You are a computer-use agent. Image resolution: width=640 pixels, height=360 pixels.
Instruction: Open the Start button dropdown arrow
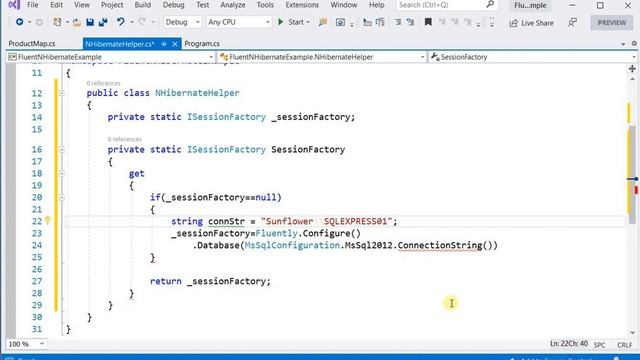coord(308,22)
